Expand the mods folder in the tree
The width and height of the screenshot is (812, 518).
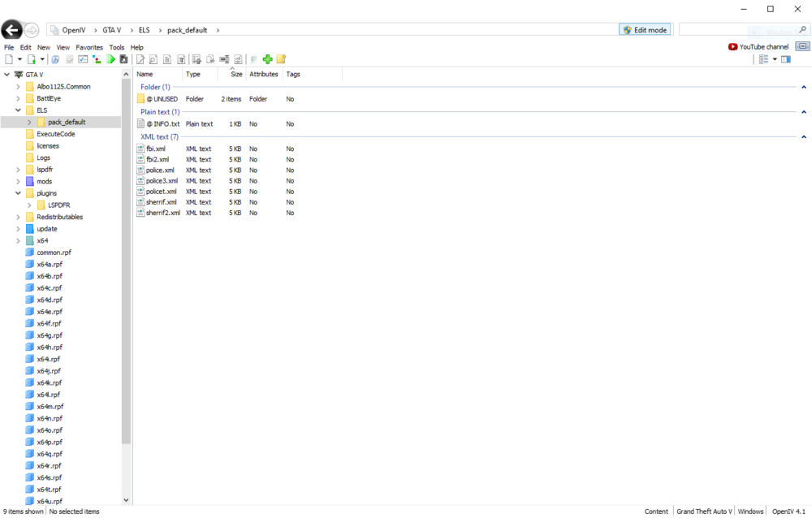pyautogui.click(x=18, y=181)
